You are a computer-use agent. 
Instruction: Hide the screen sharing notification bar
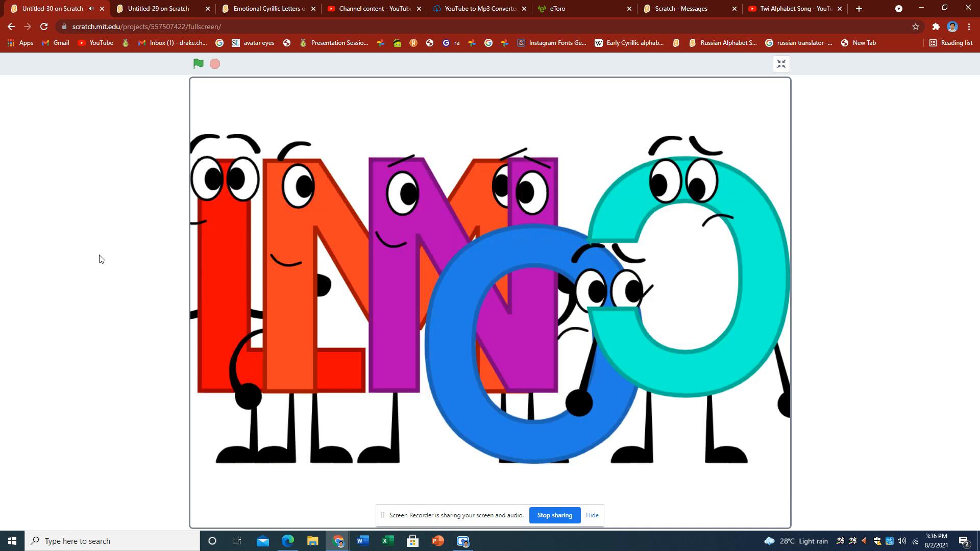592,515
